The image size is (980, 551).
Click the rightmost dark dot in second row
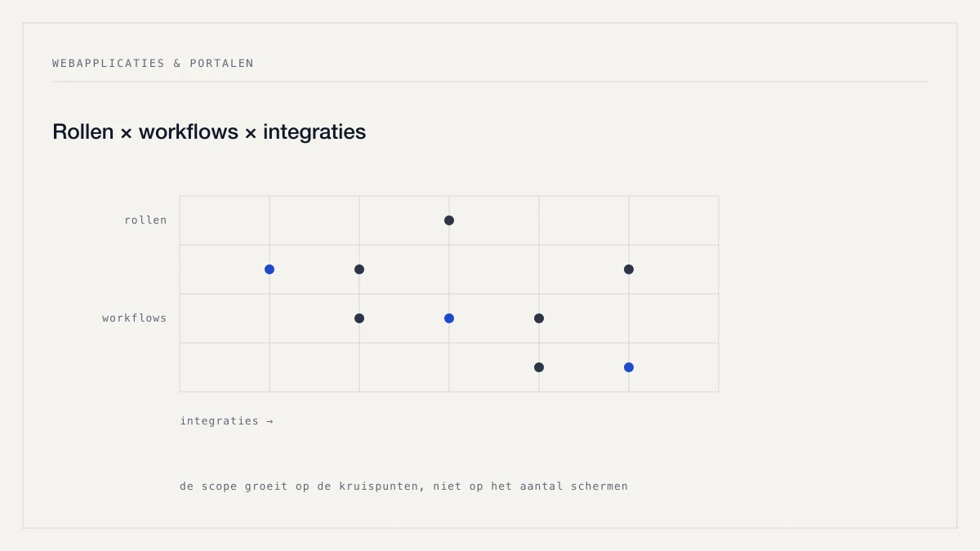[629, 269]
